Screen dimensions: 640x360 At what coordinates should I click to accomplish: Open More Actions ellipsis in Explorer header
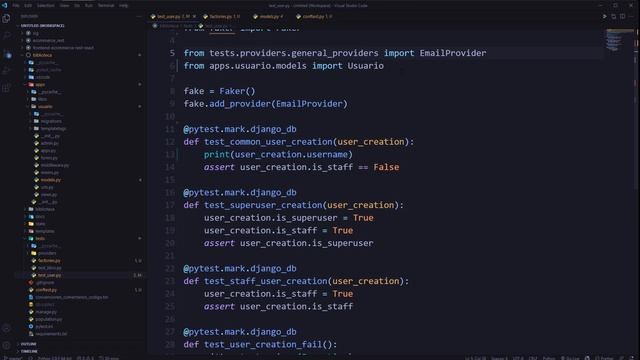click(x=139, y=16)
